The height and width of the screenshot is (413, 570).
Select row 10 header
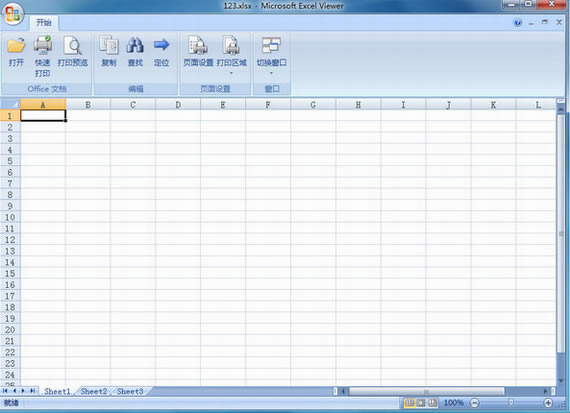pyautogui.click(x=10, y=217)
